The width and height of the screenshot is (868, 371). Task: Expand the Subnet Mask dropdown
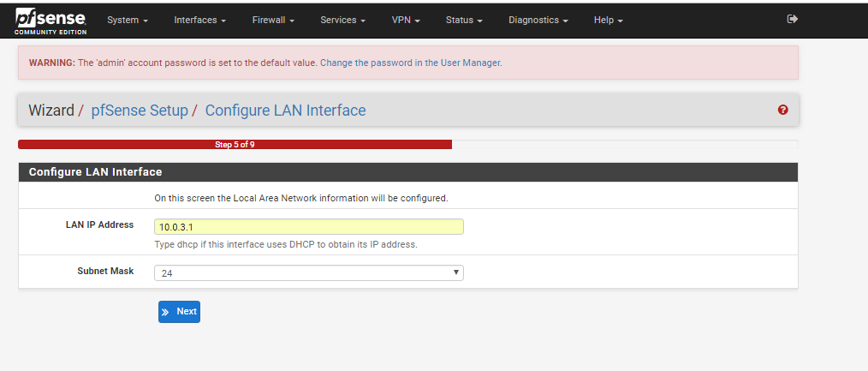click(x=308, y=273)
